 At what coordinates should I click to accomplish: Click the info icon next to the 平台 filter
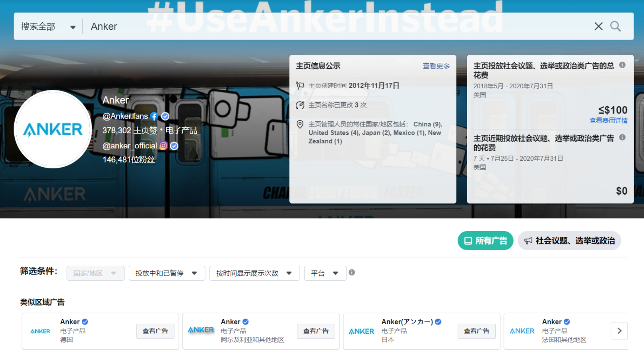(x=352, y=273)
